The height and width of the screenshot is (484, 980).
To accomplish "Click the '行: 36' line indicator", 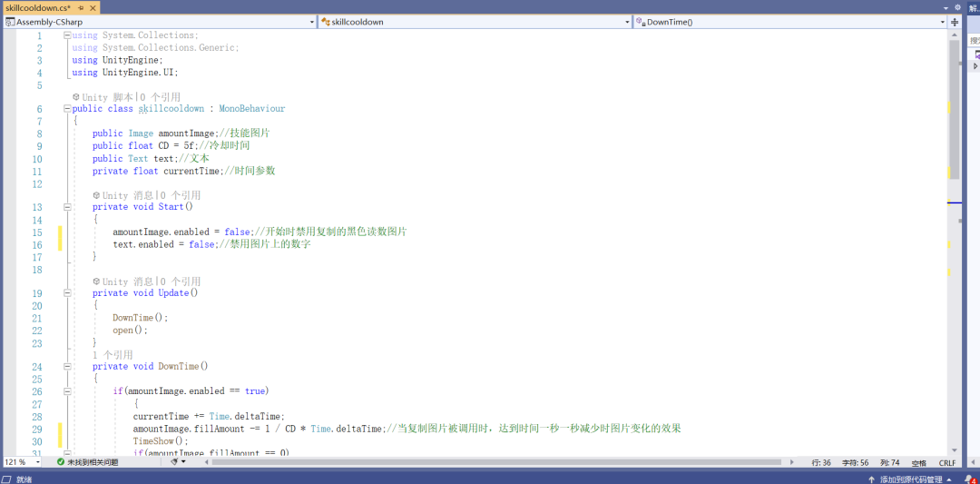I will [x=820, y=463].
